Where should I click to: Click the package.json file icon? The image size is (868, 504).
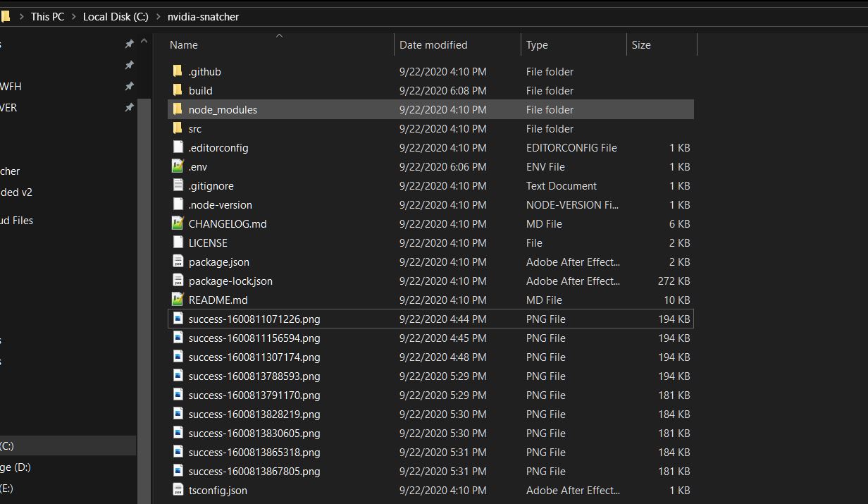(x=178, y=262)
